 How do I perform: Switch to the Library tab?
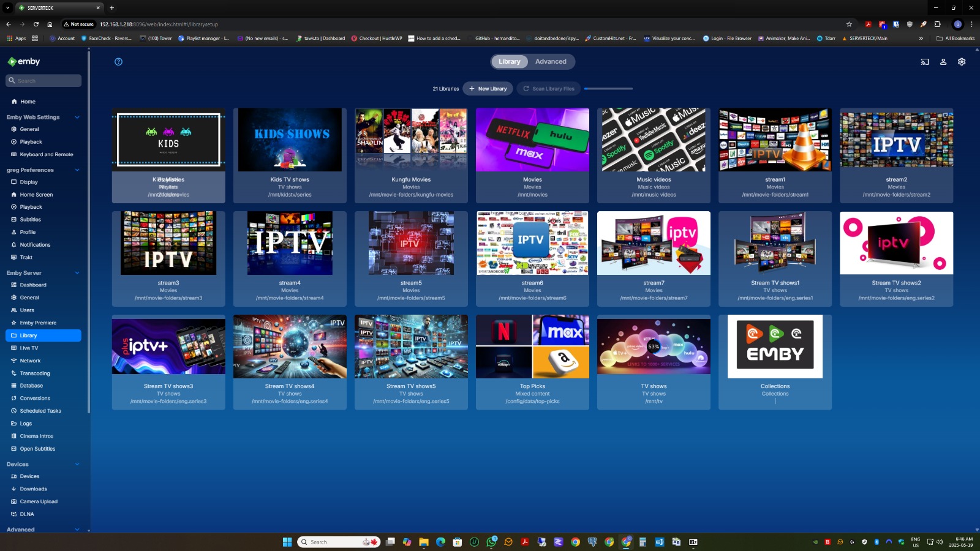[x=509, y=62]
